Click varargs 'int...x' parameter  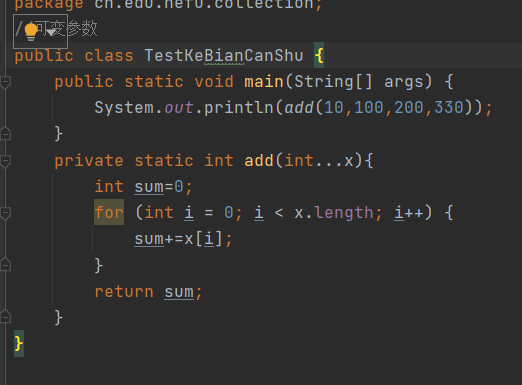pyautogui.click(x=319, y=161)
